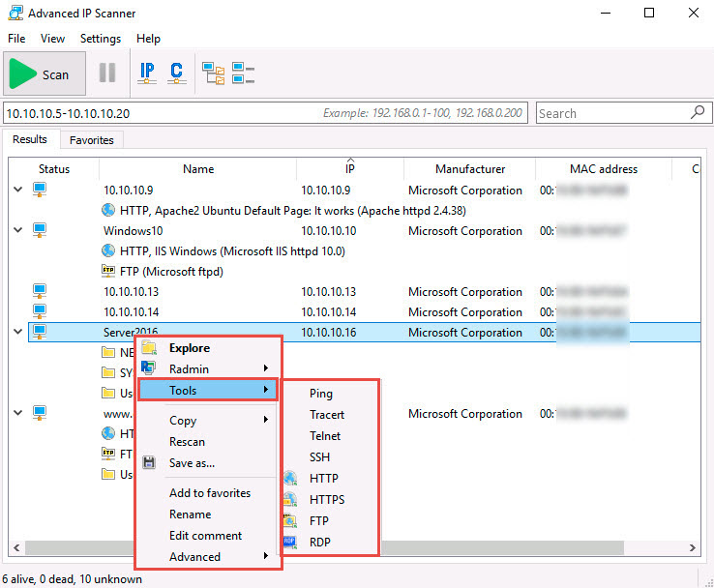Viewport: 714px width, 588px height.
Task: Start a network scan with Scan button
Action: click(45, 73)
